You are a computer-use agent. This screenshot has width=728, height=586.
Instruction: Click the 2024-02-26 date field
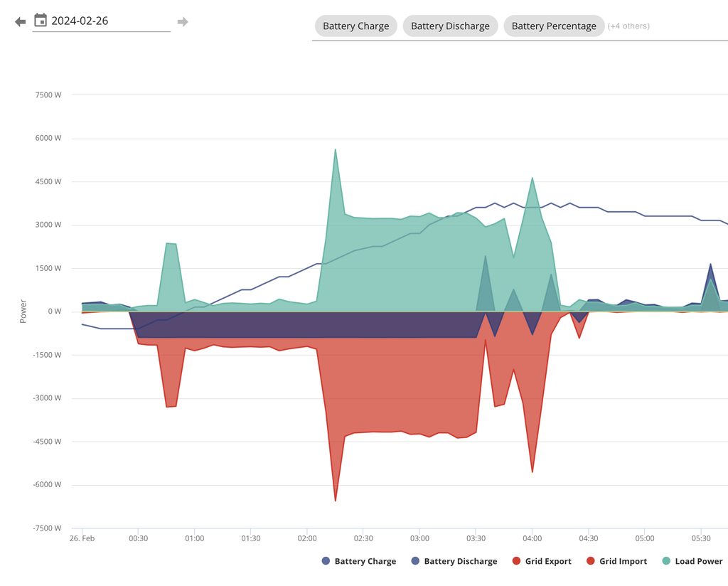(107, 21)
